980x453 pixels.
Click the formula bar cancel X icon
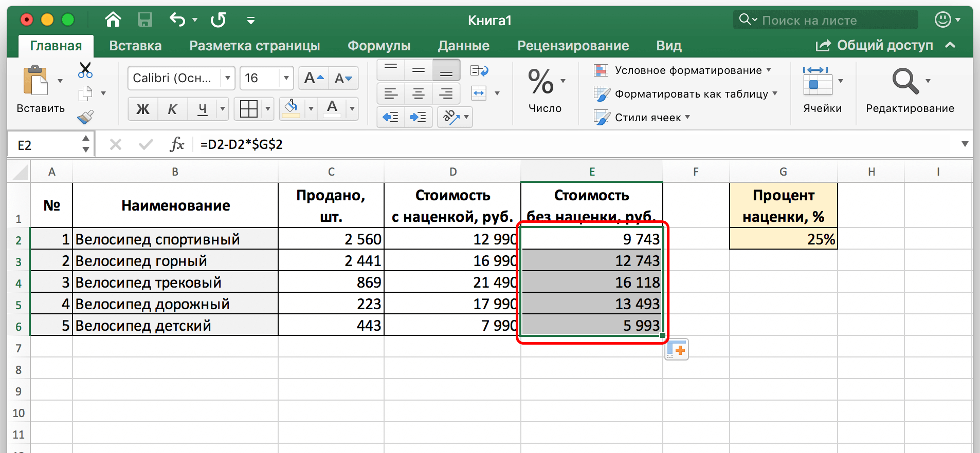[116, 144]
